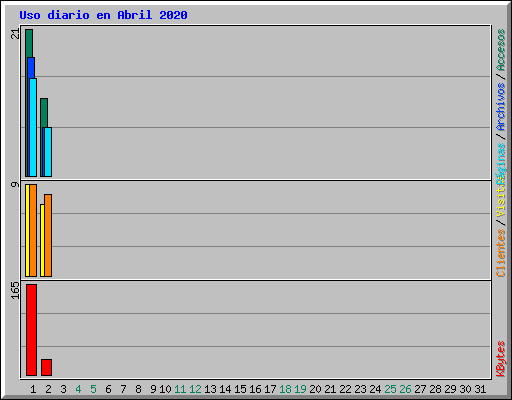
Task: Click the blue Archivos bar for day 1
Action: click(31, 68)
